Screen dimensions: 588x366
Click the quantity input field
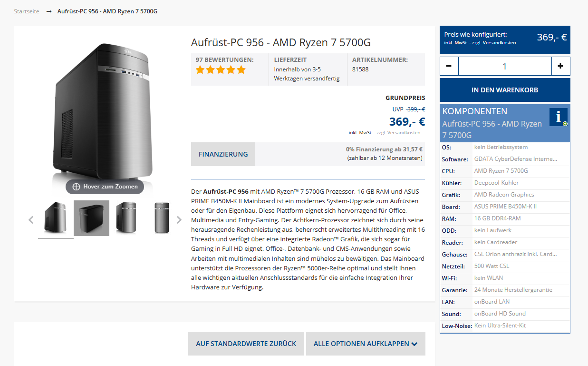pyautogui.click(x=505, y=66)
